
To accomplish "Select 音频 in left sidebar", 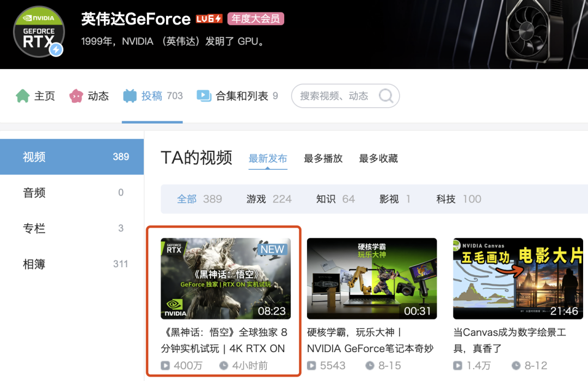I will [x=34, y=193].
